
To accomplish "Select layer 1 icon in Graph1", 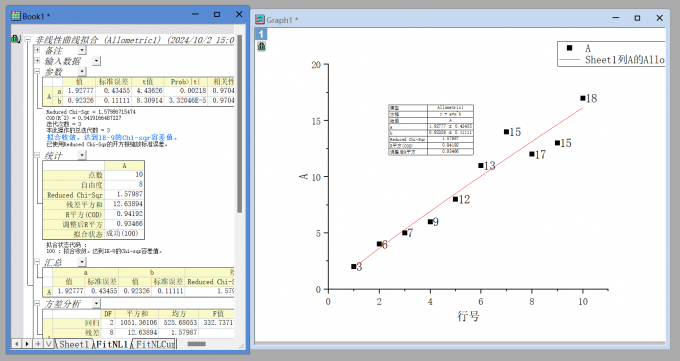I will (261, 34).
